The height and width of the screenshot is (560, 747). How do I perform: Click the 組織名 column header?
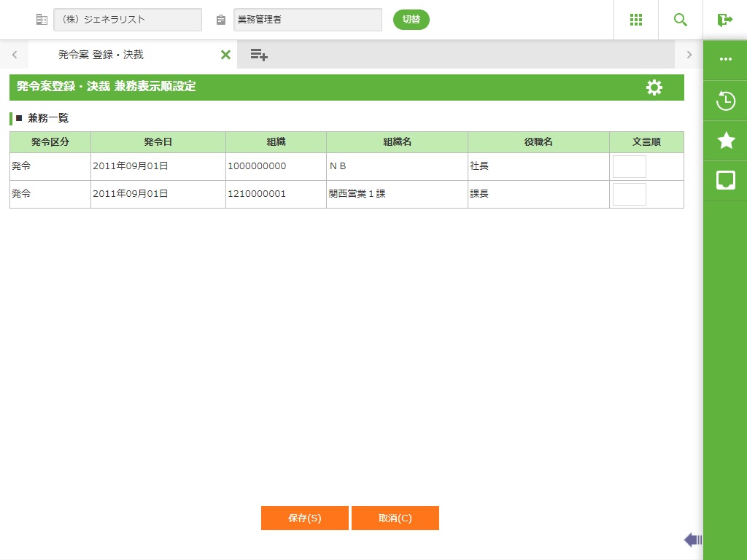click(x=398, y=142)
